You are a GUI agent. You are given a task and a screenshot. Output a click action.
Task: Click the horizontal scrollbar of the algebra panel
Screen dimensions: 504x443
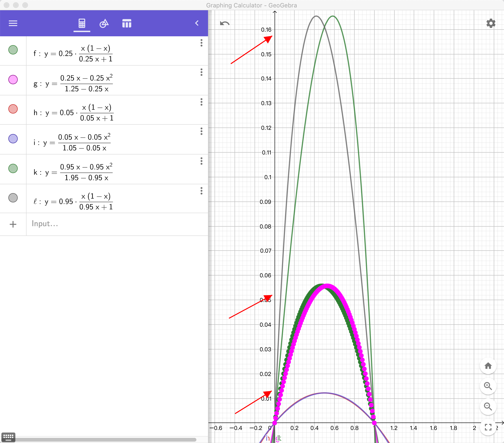click(106, 440)
